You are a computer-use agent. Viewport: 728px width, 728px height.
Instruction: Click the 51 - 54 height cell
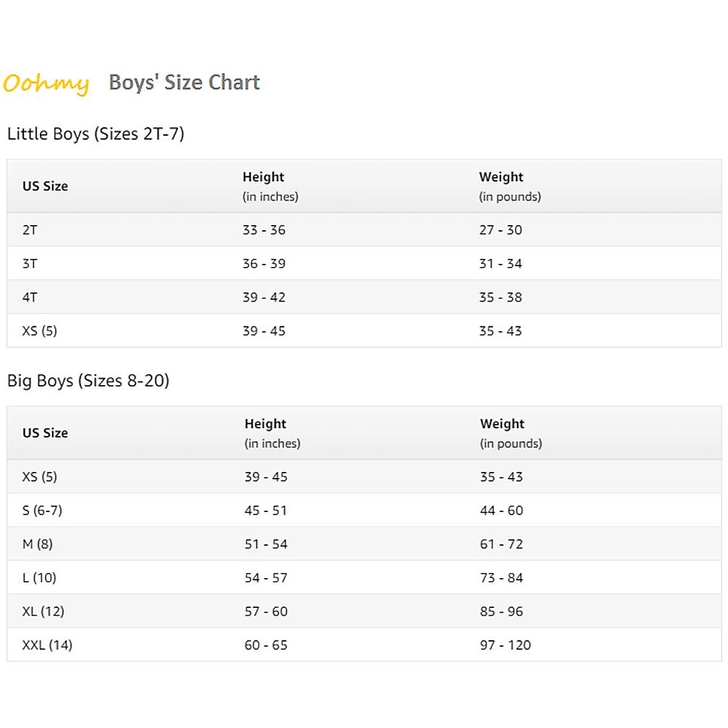coord(266,544)
